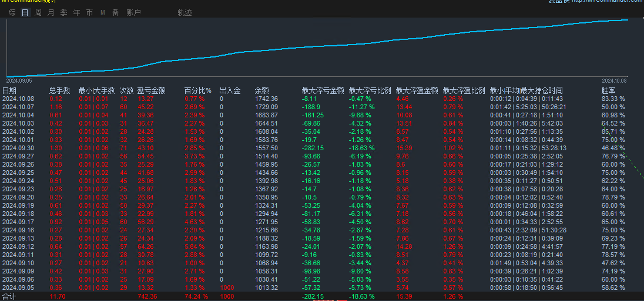Sort by the 次数 column header
The height and width of the screenshot is (301, 644).
tap(126, 90)
